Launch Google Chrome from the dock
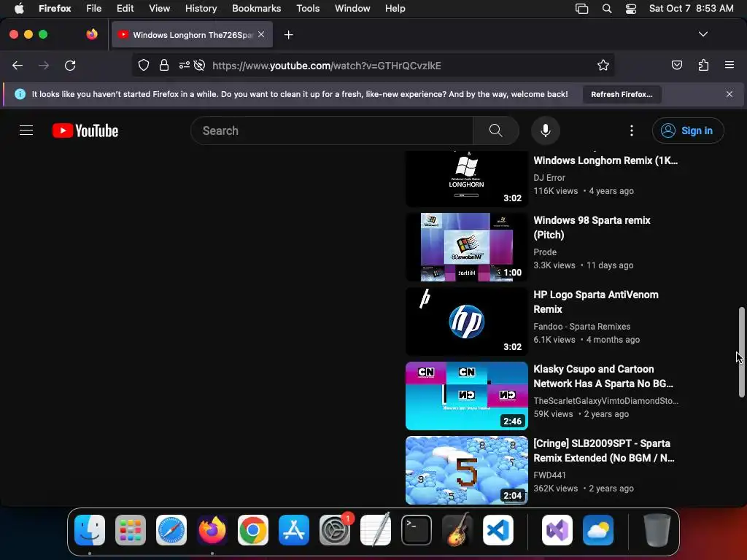This screenshot has width=747, height=560. point(253,530)
